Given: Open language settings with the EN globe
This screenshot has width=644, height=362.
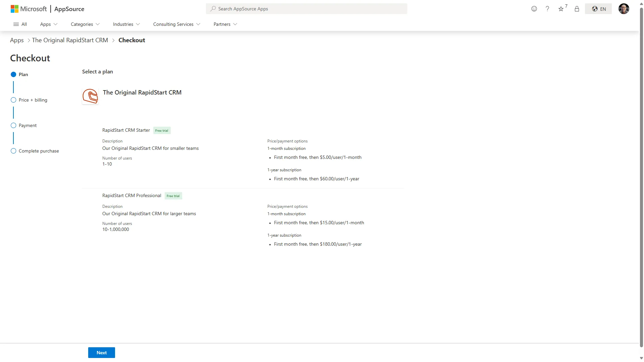Looking at the screenshot, I should pyautogui.click(x=598, y=9).
